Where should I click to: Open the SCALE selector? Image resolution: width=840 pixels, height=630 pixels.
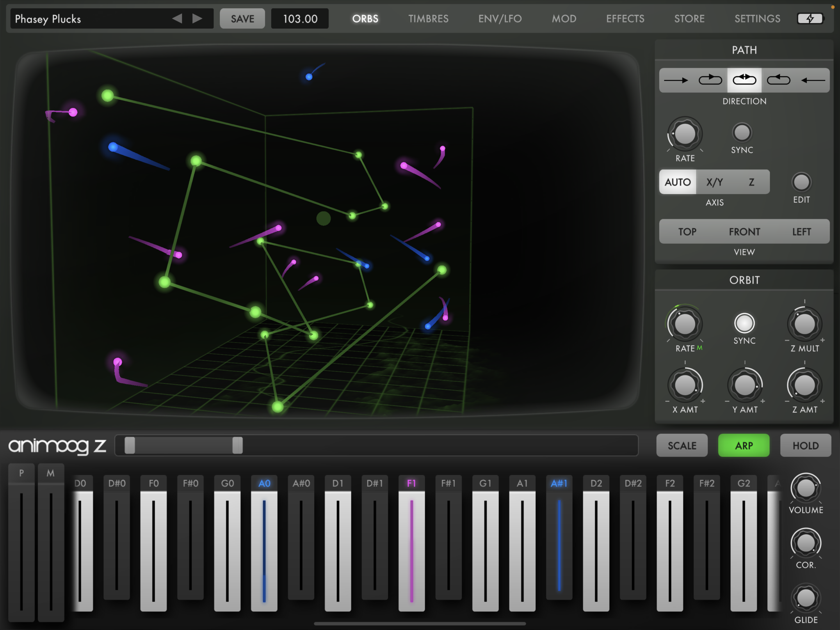pos(682,445)
